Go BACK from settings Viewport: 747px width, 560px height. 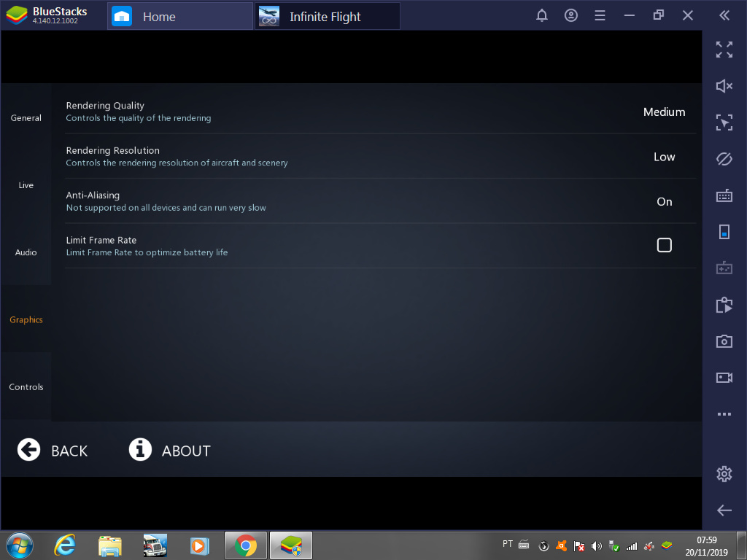[x=53, y=450]
